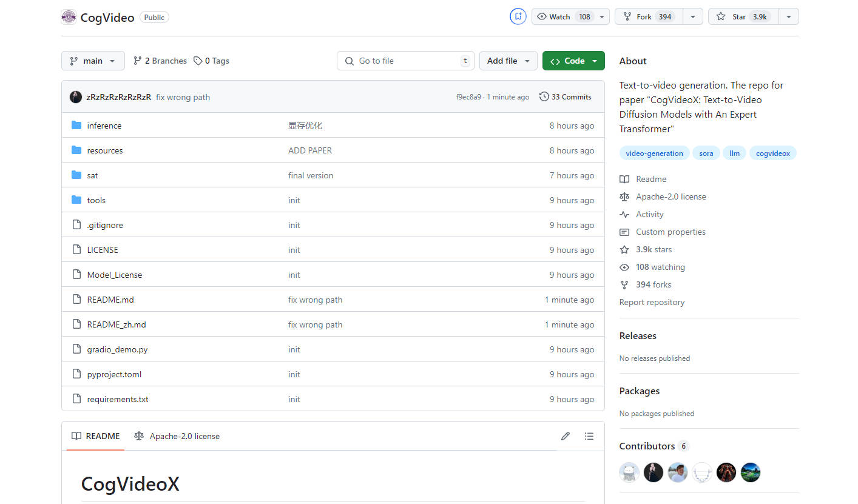This screenshot has height=504, width=858.
Task: Click the notification bell icon beside Watch
Action: click(518, 16)
